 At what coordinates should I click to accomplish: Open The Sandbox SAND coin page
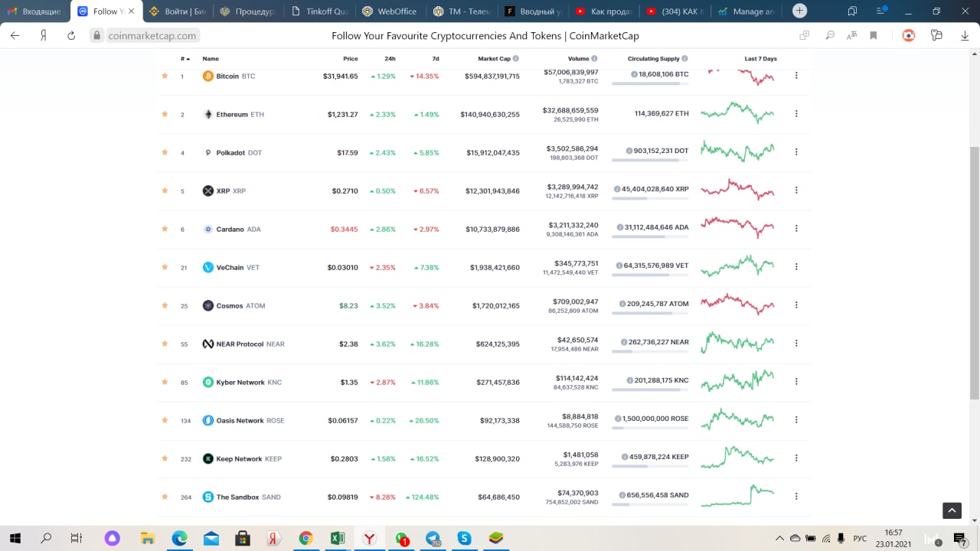248,497
